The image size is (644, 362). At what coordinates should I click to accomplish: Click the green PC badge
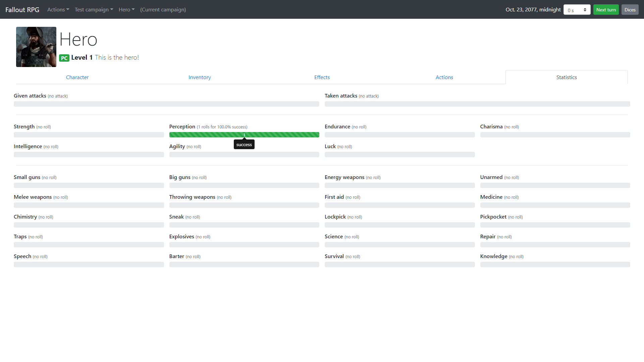click(64, 58)
